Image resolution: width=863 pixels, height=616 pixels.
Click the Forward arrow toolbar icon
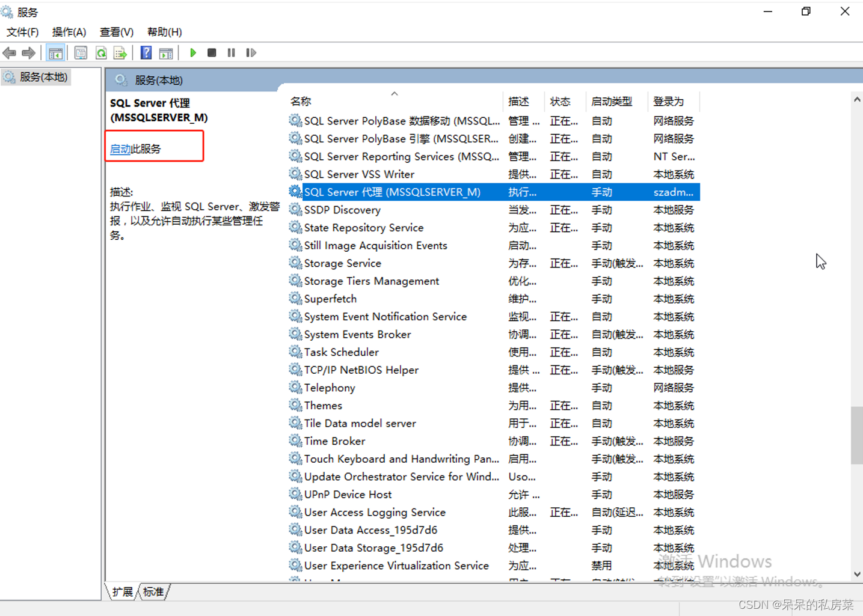[x=28, y=53]
